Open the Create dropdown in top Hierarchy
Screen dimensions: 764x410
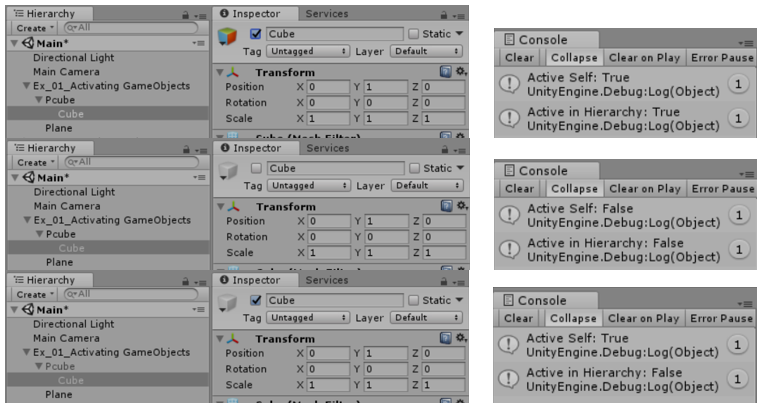[35, 28]
